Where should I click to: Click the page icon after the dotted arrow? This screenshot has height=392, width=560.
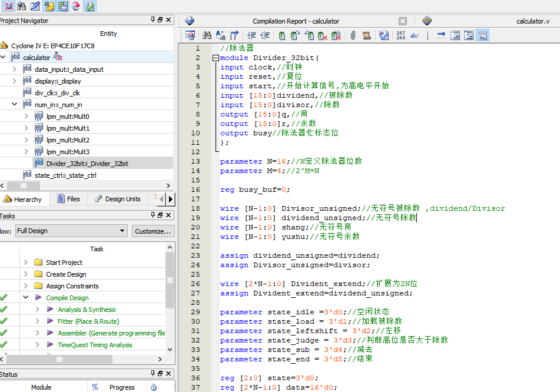tap(455, 35)
